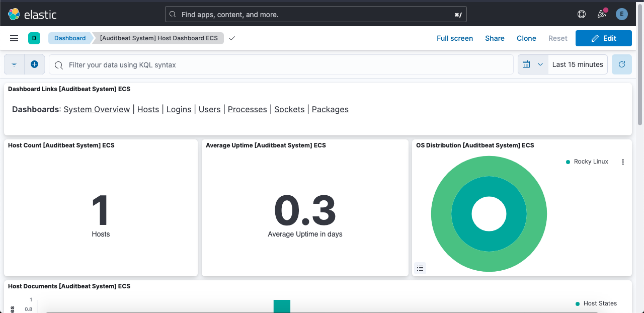Click the user avatar E icon

[622, 15]
